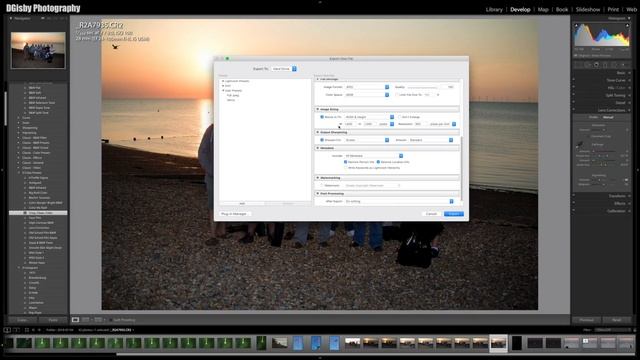Viewport: 640px width, 360px height.
Task: Click the Add preset button
Action: (242, 203)
